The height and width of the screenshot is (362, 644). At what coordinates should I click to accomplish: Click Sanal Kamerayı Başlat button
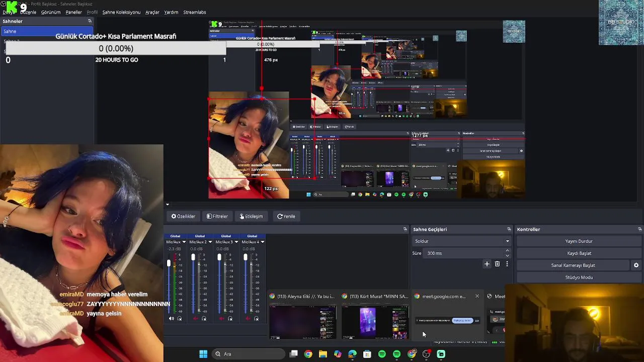(x=573, y=265)
